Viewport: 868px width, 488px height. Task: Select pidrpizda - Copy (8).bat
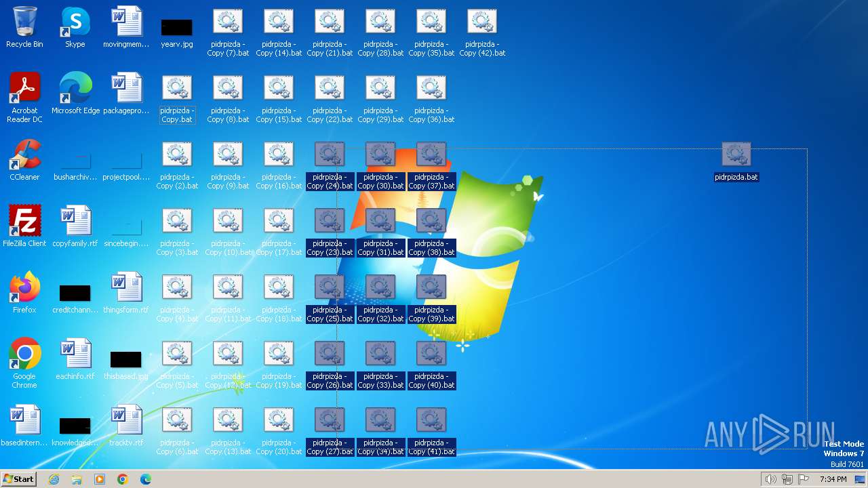[x=228, y=98]
